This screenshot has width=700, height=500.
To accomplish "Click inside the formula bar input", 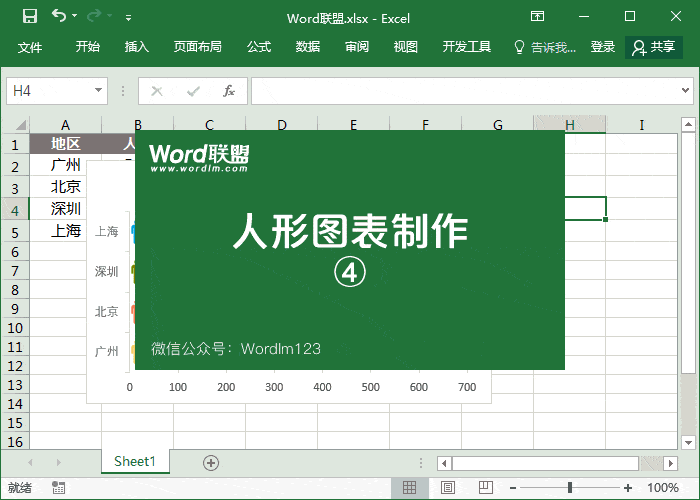I will (x=464, y=91).
